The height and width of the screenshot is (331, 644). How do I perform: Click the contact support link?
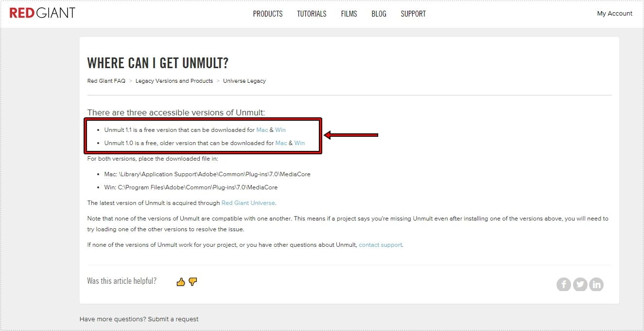[380, 245]
